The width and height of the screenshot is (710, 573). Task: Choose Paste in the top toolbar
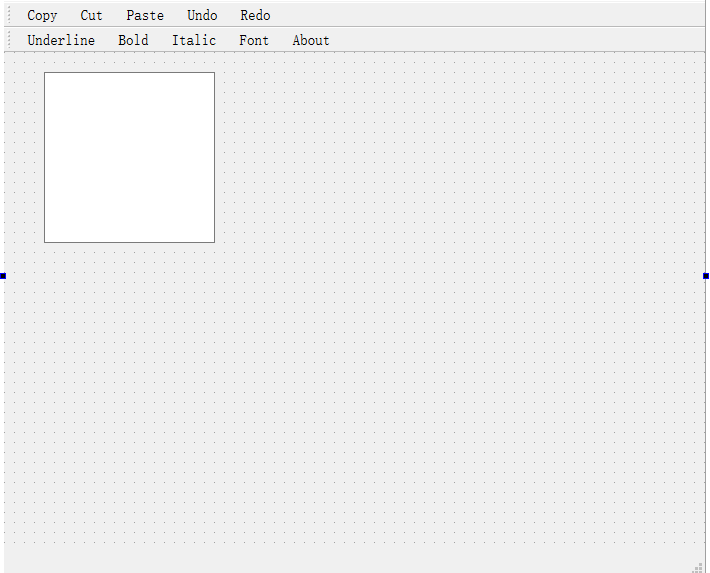145,15
